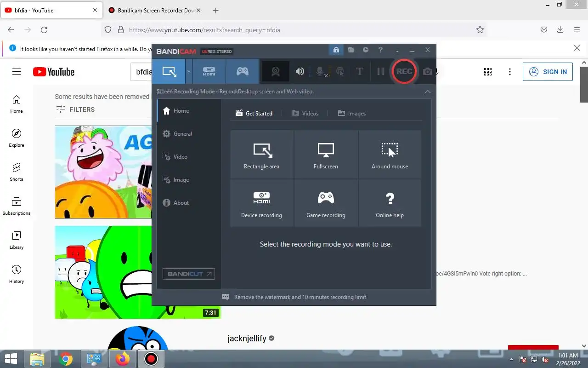This screenshot has height=368, width=588.
Task: Choose the Around mouse recording tile
Action: (x=390, y=155)
